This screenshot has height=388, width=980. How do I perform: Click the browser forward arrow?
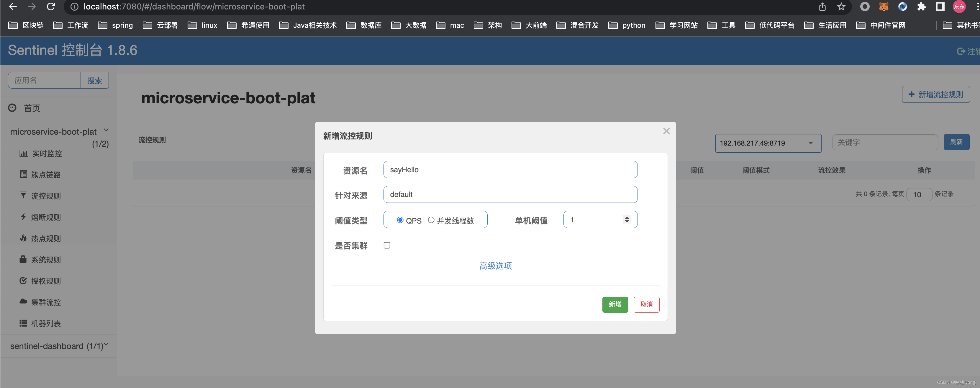[x=32, y=6]
